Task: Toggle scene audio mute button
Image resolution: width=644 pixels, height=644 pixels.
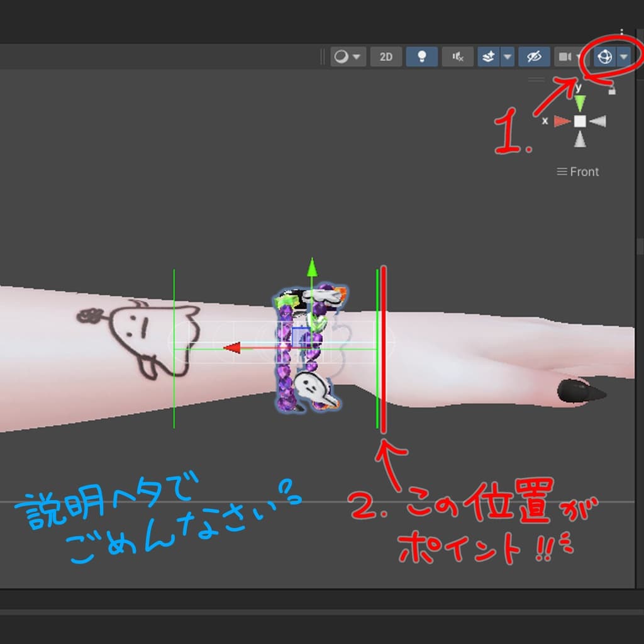Action: click(x=458, y=56)
